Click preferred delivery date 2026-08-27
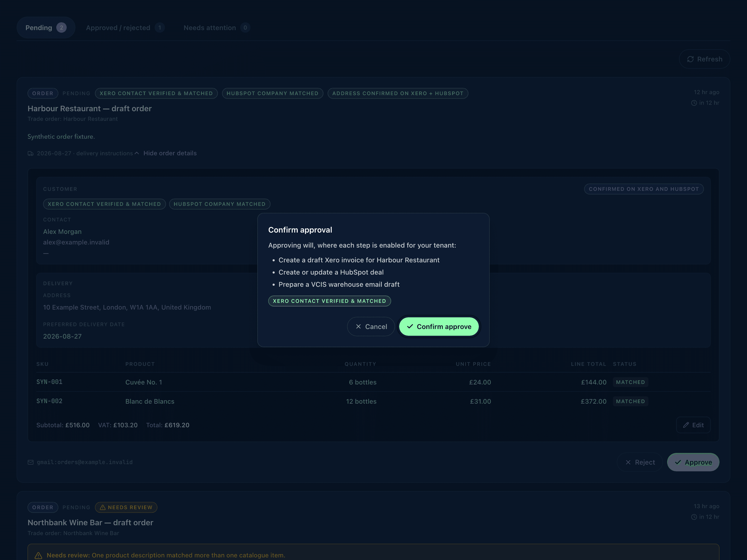747x560 pixels. pos(62,337)
